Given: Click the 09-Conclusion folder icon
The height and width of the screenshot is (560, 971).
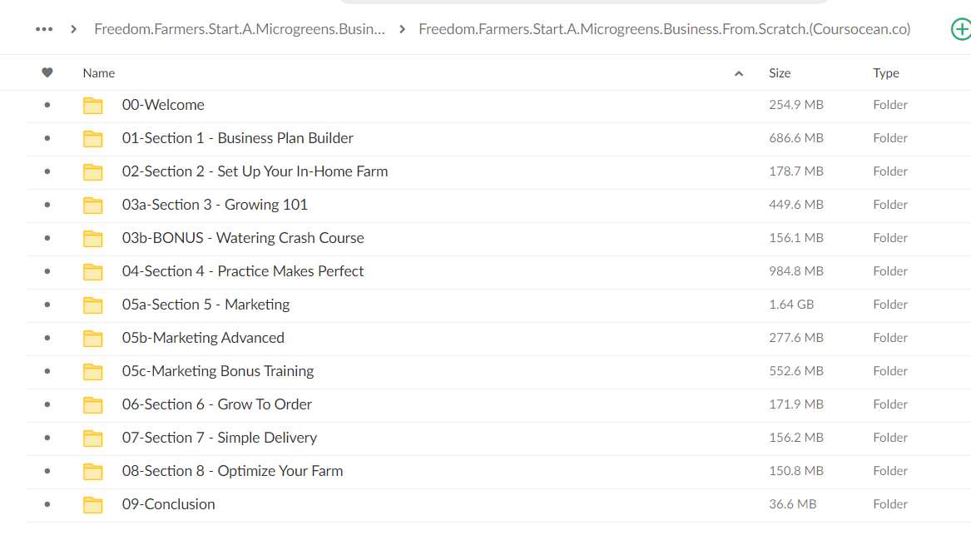Looking at the screenshot, I should [93, 505].
